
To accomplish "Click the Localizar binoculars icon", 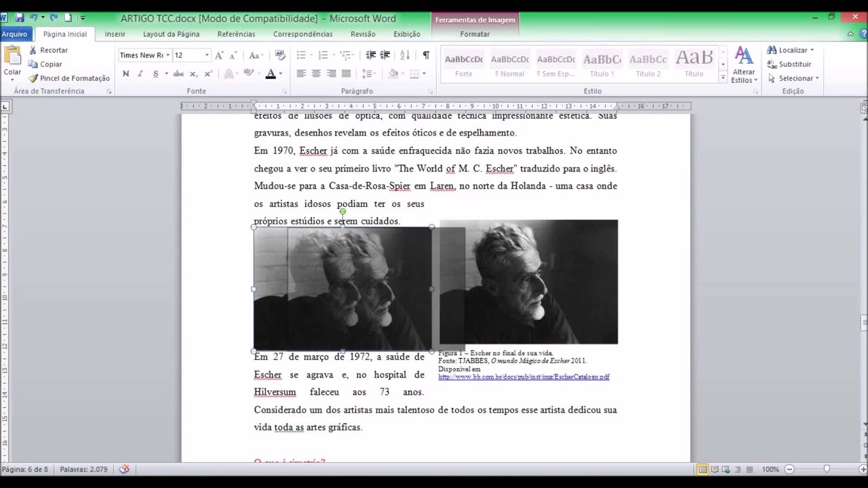I will tap(772, 50).
